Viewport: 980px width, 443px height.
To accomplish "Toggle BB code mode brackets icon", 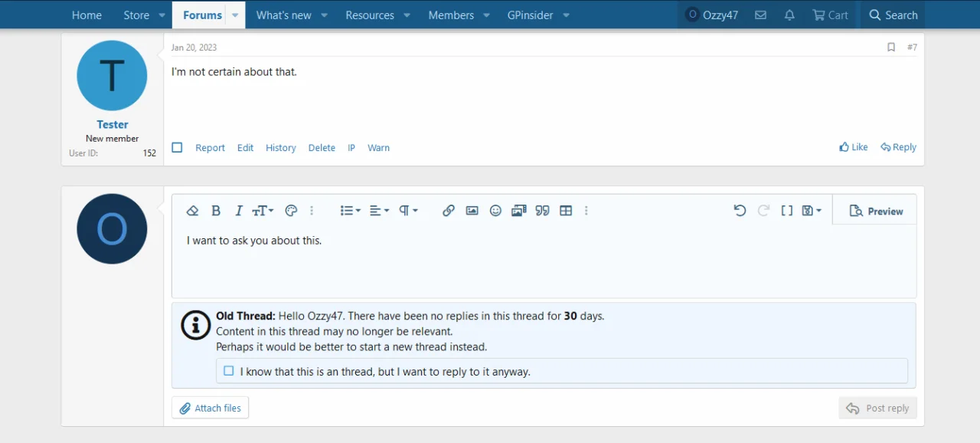I will coord(786,211).
